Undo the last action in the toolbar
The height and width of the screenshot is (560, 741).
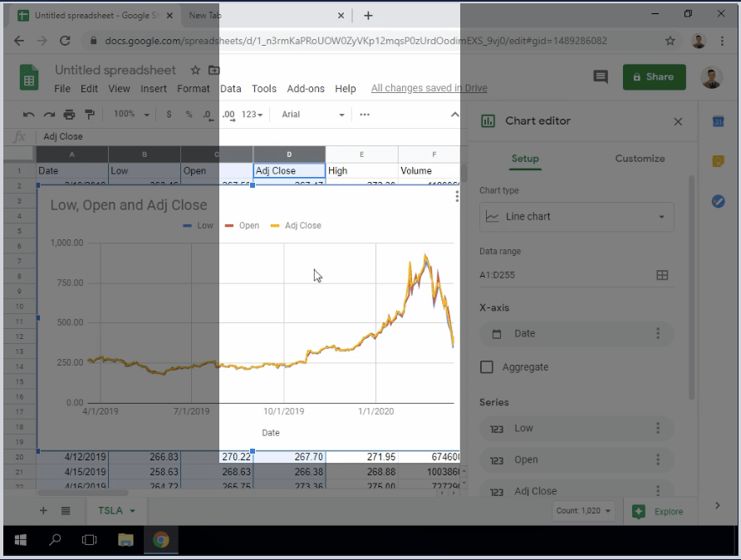[27, 114]
